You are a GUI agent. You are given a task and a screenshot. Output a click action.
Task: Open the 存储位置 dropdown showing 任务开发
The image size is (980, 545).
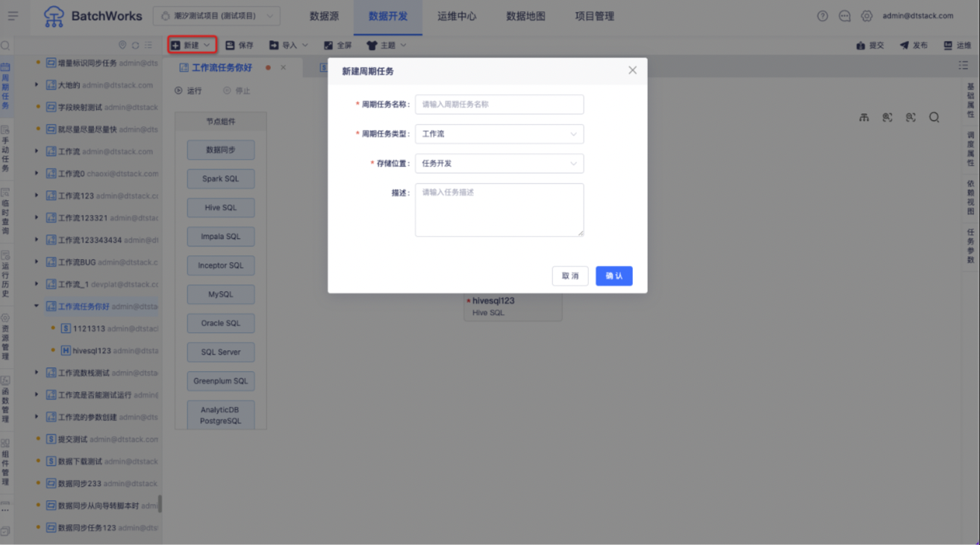click(x=499, y=163)
